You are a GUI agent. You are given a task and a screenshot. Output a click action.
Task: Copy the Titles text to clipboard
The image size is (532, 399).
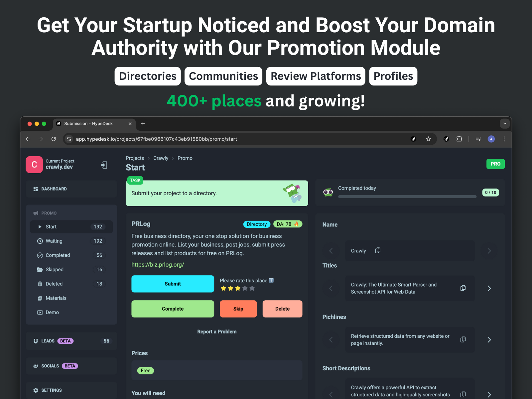[463, 288]
